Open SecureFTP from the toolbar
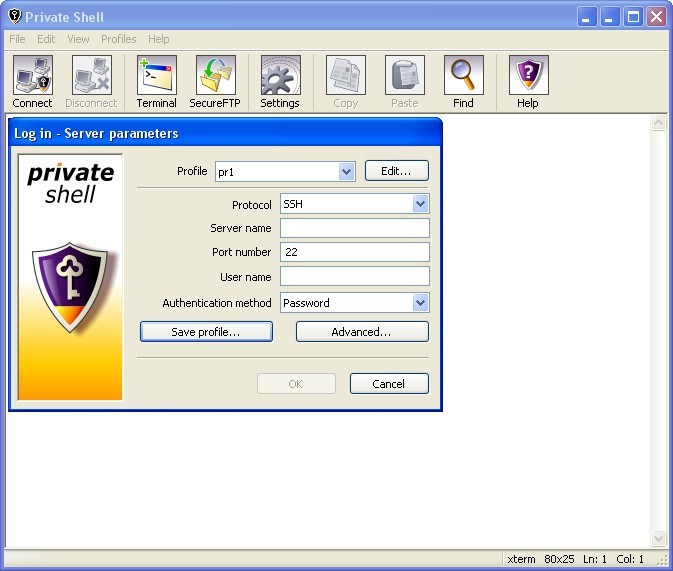This screenshot has height=571, width=673. click(x=215, y=82)
